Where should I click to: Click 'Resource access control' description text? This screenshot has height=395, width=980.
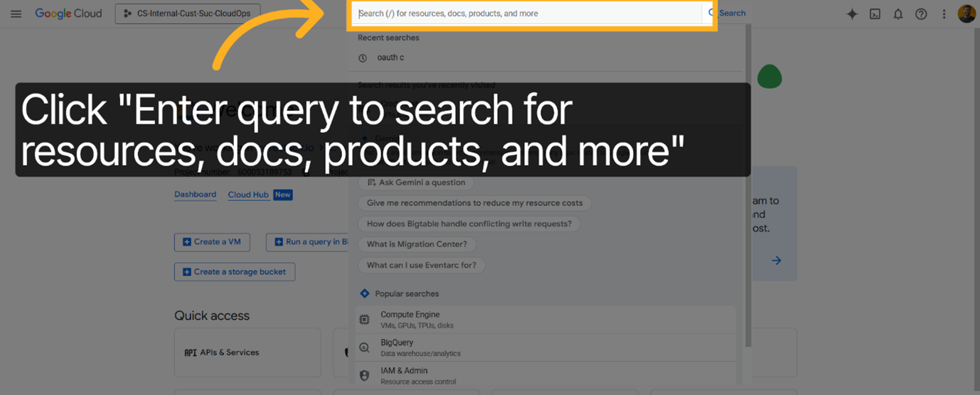coord(418,382)
